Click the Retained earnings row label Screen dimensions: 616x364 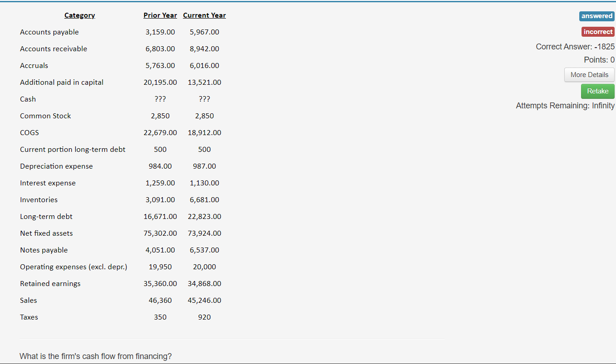point(50,284)
